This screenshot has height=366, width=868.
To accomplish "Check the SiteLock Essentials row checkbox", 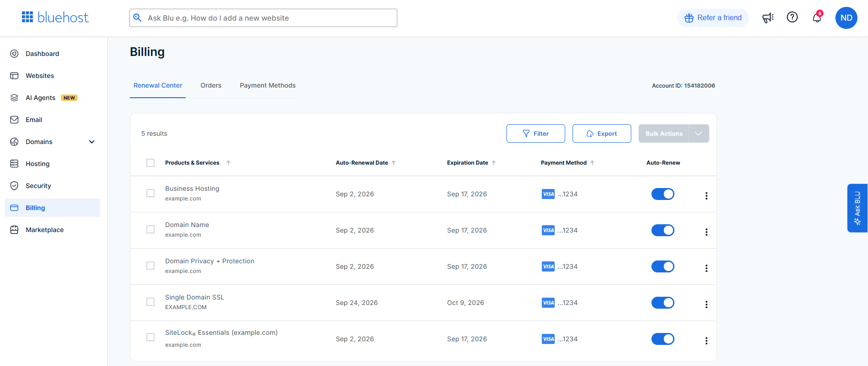I will (x=150, y=337).
